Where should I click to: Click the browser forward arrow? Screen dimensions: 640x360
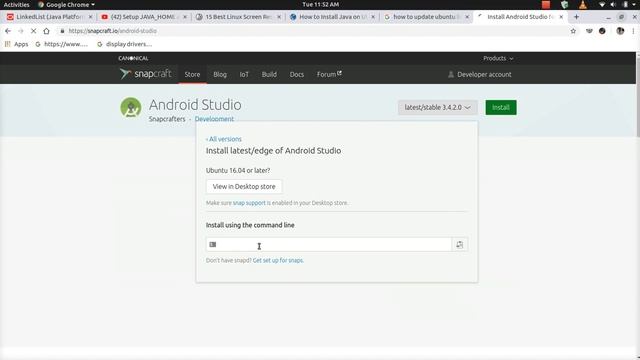coord(20,31)
